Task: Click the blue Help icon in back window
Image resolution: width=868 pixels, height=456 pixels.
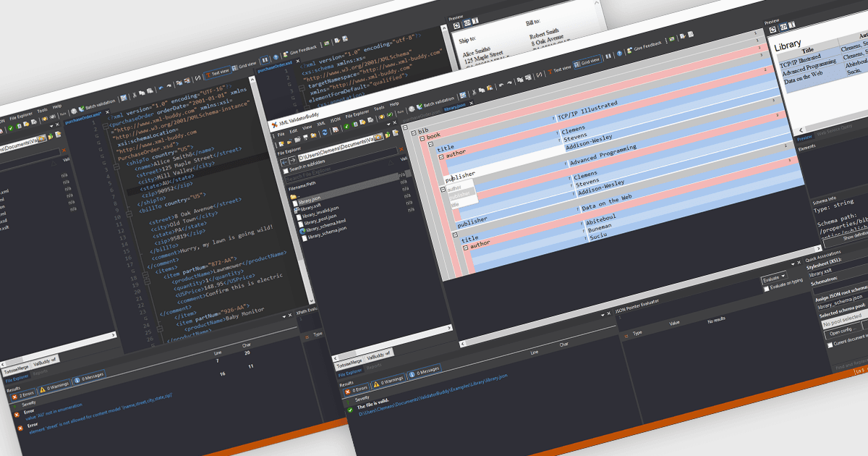Action: tap(276, 57)
